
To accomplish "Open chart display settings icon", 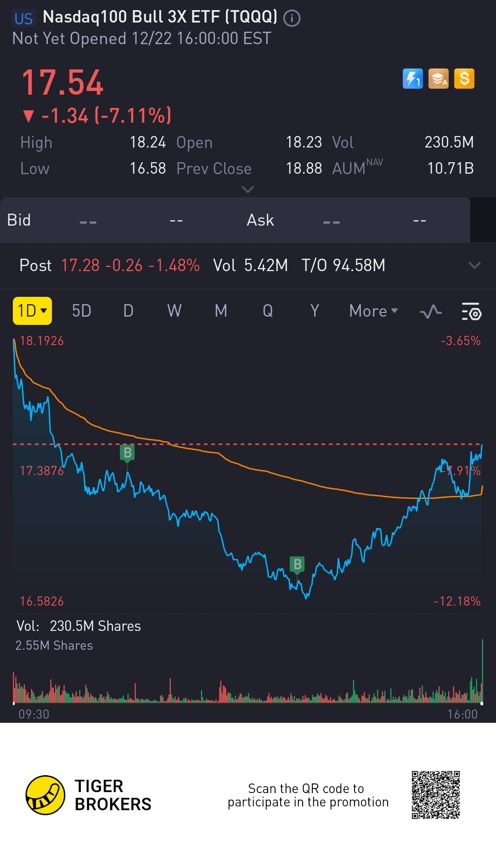I will [x=471, y=312].
